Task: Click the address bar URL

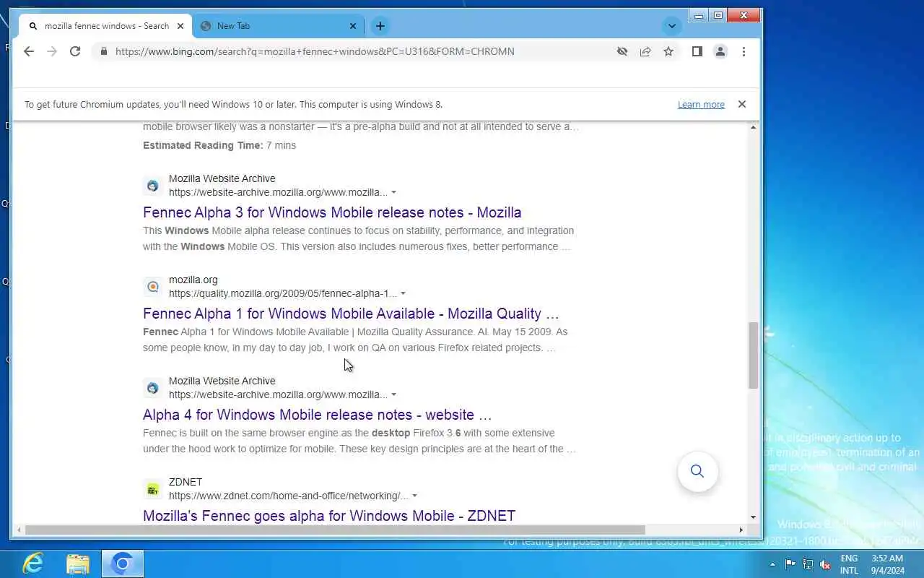Action: click(x=315, y=51)
